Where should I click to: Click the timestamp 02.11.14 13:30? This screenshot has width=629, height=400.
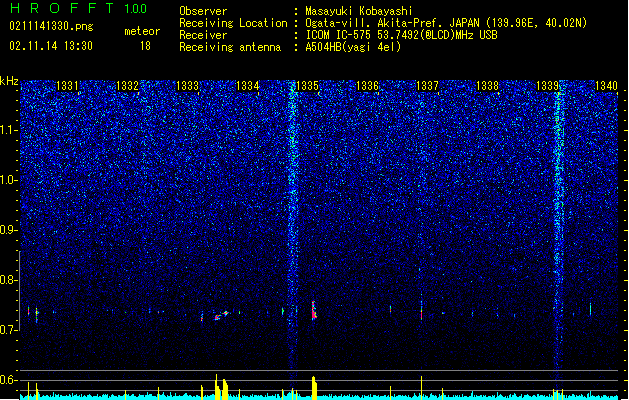point(51,46)
